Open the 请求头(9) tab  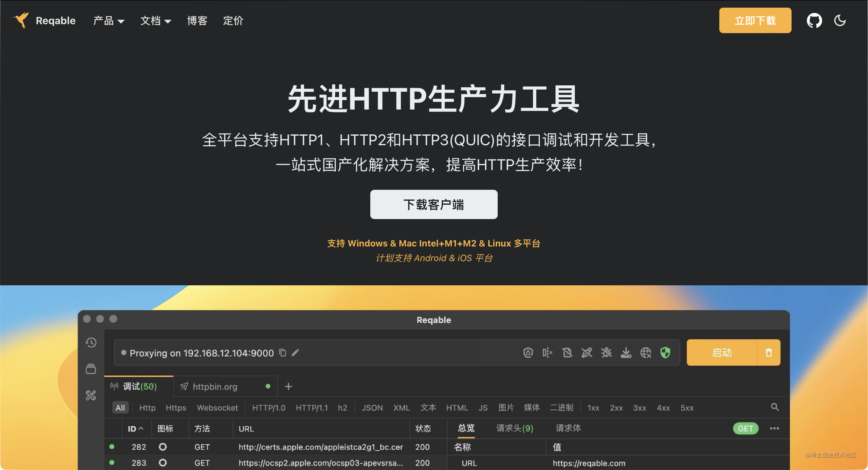coord(515,428)
